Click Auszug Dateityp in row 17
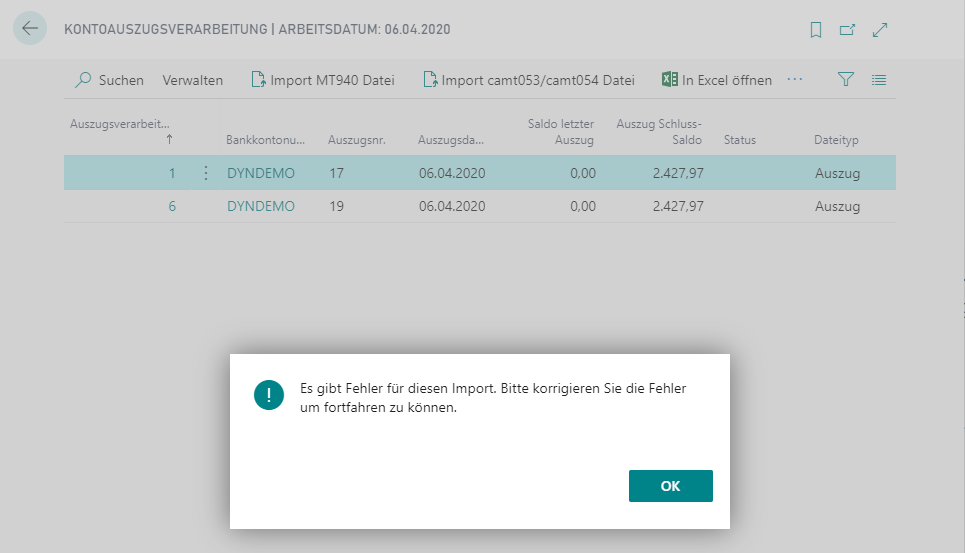 [x=838, y=173]
